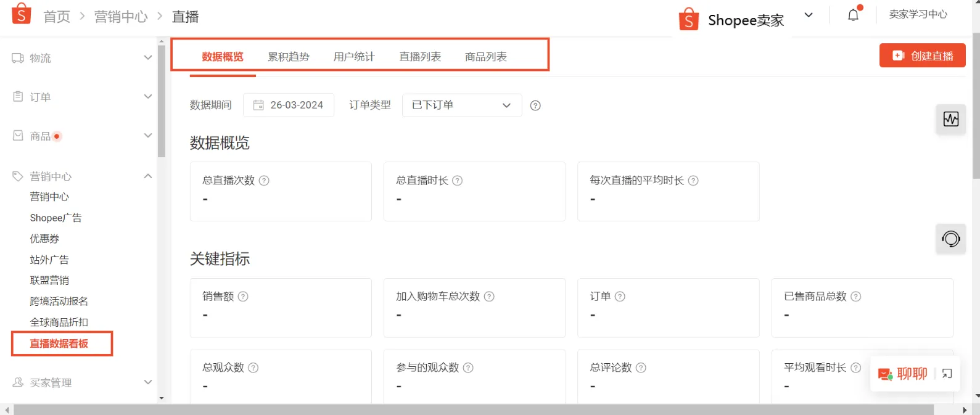Click the sidebar scroll down arrow
Image resolution: width=980 pixels, height=415 pixels.
coord(162,398)
